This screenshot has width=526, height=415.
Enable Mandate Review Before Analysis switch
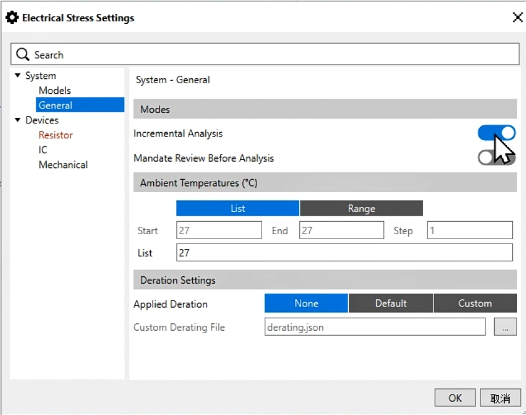(x=496, y=158)
